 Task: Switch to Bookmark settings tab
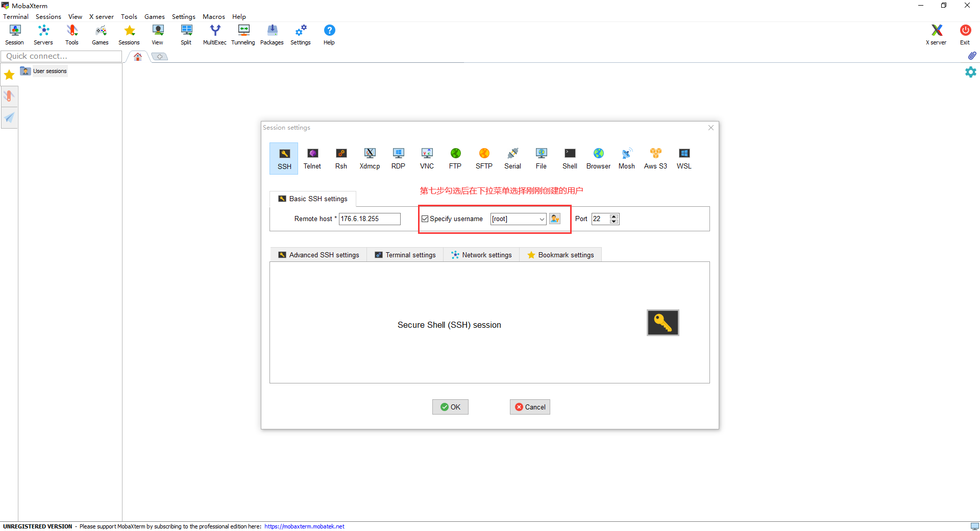tap(560, 255)
